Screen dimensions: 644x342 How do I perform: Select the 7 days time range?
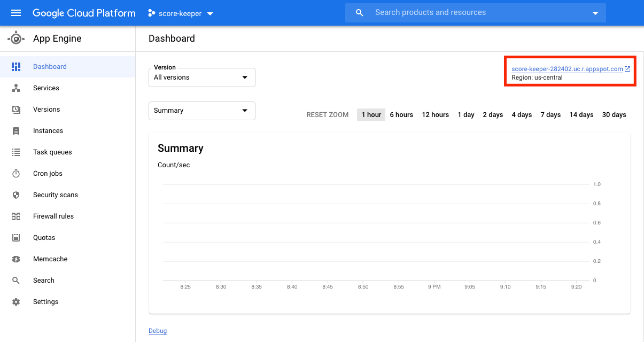tap(550, 115)
